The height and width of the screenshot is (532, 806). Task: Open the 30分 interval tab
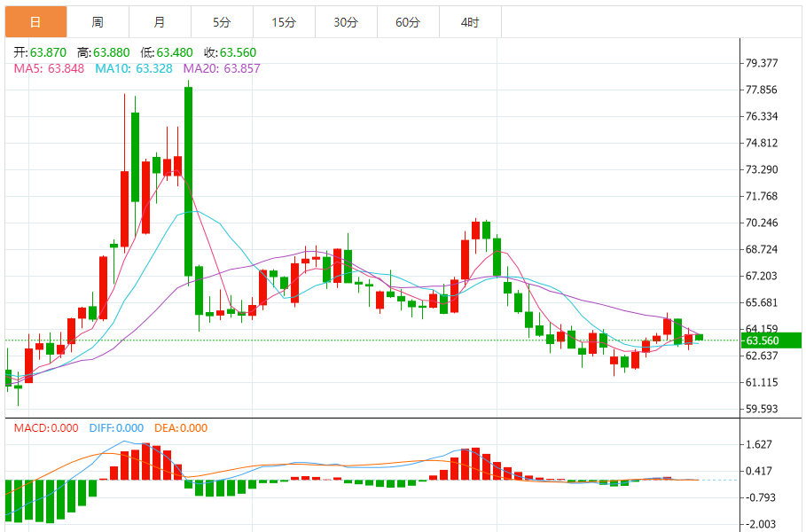coord(346,22)
